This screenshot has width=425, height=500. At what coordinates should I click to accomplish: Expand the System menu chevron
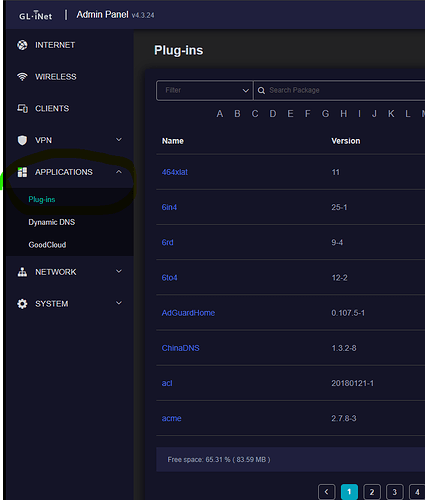(119, 303)
